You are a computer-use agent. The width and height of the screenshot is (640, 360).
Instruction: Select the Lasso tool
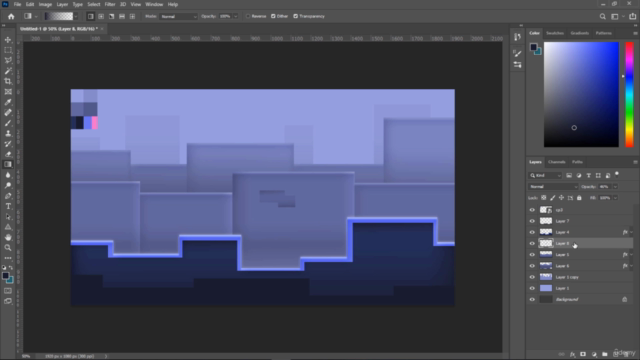click(x=8, y=60)
